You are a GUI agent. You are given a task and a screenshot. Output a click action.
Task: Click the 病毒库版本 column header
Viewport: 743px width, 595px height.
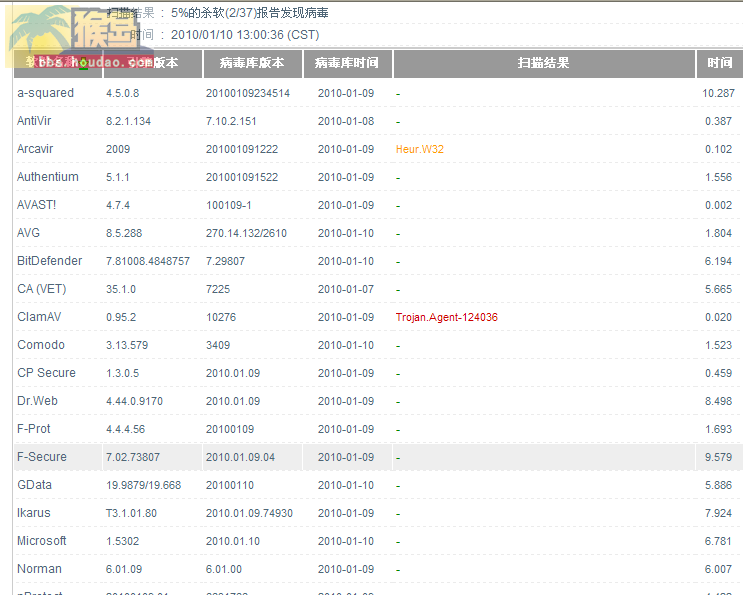(x=253, y=63)
